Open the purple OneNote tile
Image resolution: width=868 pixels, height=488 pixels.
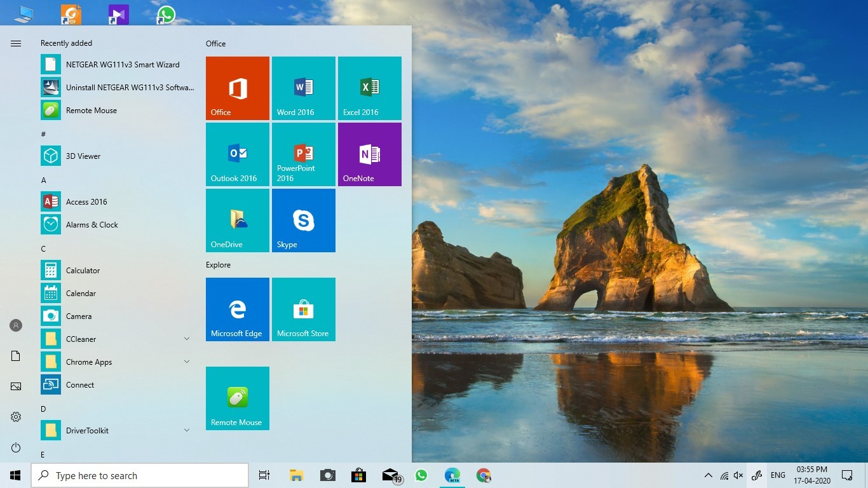(x=370, y=154)
